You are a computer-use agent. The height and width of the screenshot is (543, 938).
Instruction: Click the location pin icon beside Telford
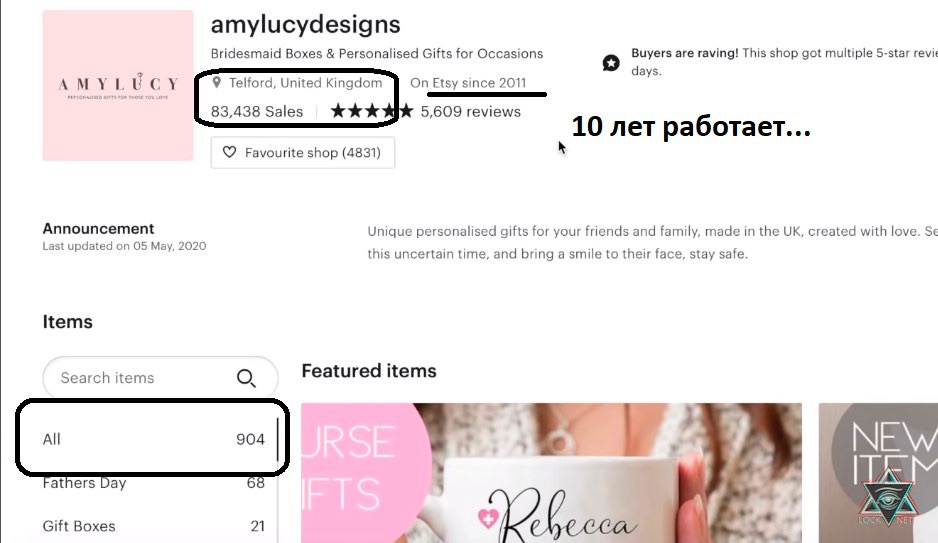coord(217,83)
